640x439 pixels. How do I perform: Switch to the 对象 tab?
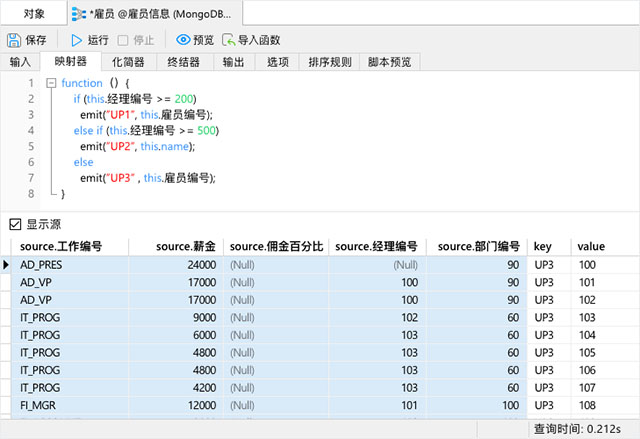coord(34,14)
